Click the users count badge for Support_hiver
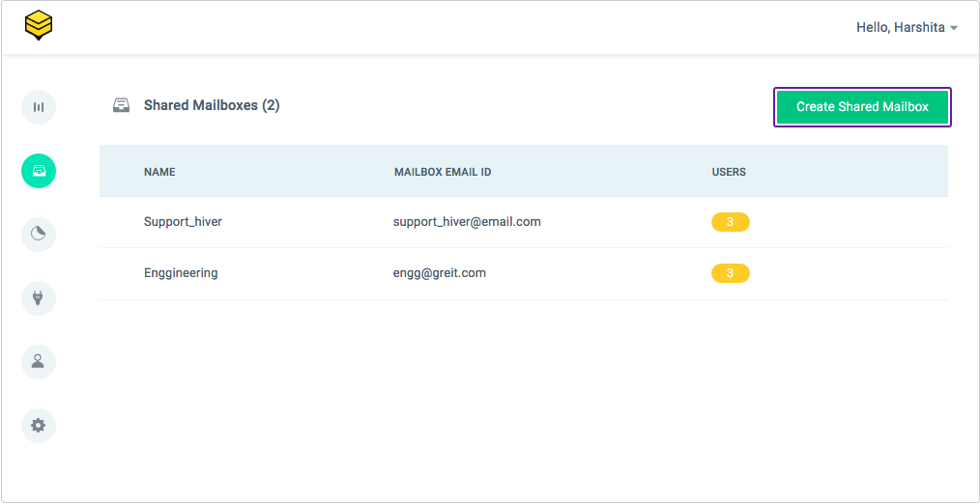The height and width of the screenshot is (504, 980). coord(730,222)
